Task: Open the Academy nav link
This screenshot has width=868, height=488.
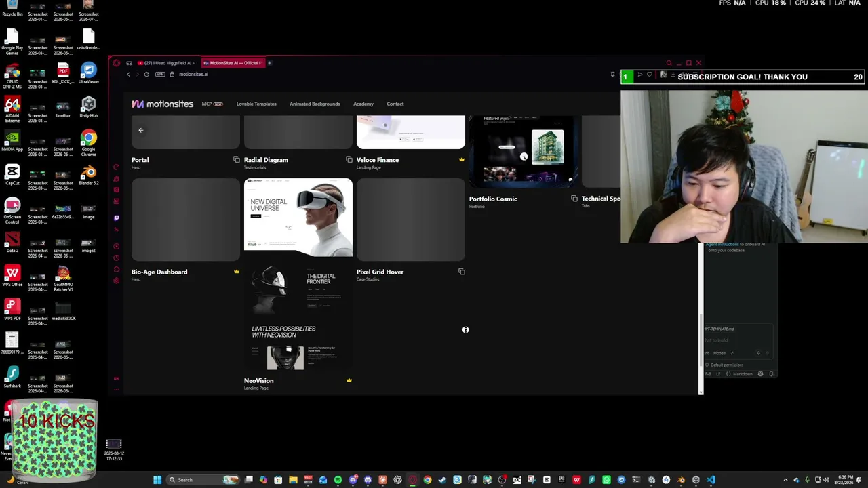Action: click(x=363, y=104)
